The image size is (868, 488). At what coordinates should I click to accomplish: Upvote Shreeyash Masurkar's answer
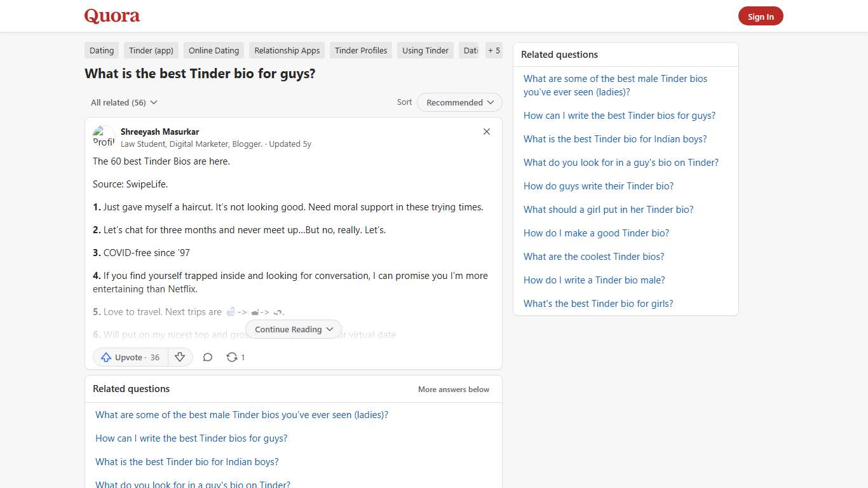tap(130, 357)
